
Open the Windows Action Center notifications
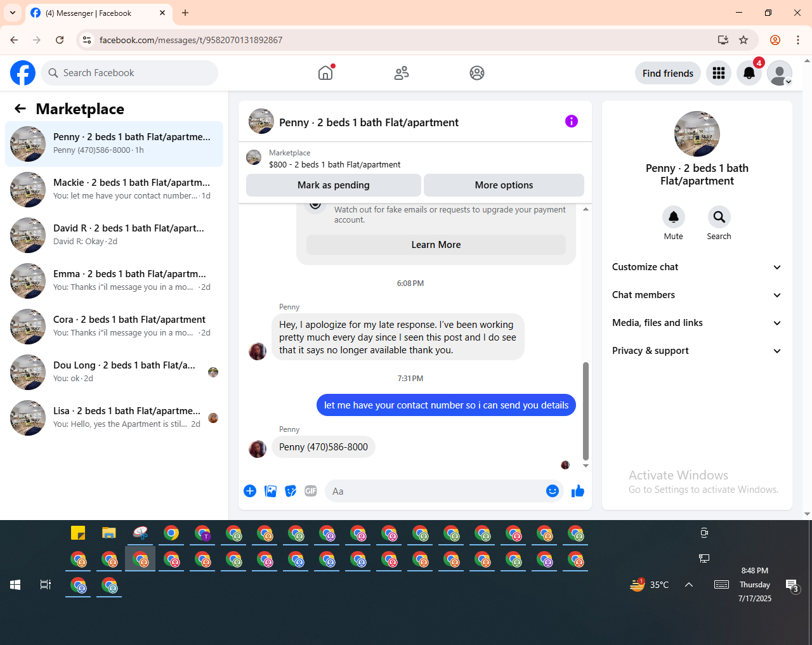point(792,585)
